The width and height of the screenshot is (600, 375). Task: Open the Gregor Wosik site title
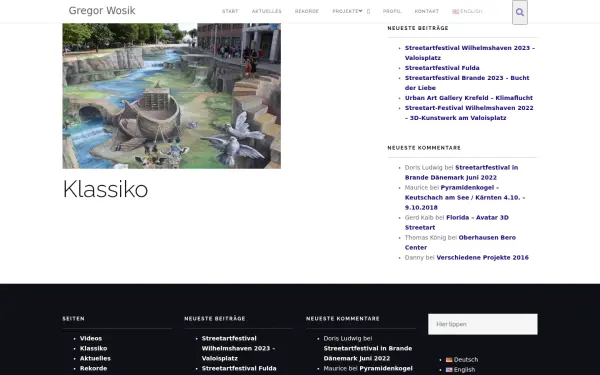[102, 10]
